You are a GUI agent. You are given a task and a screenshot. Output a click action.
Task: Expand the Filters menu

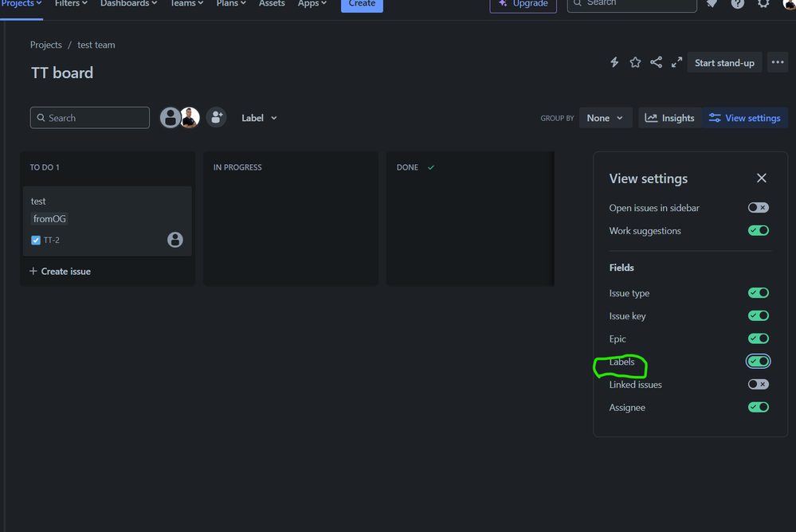(71, 4)
